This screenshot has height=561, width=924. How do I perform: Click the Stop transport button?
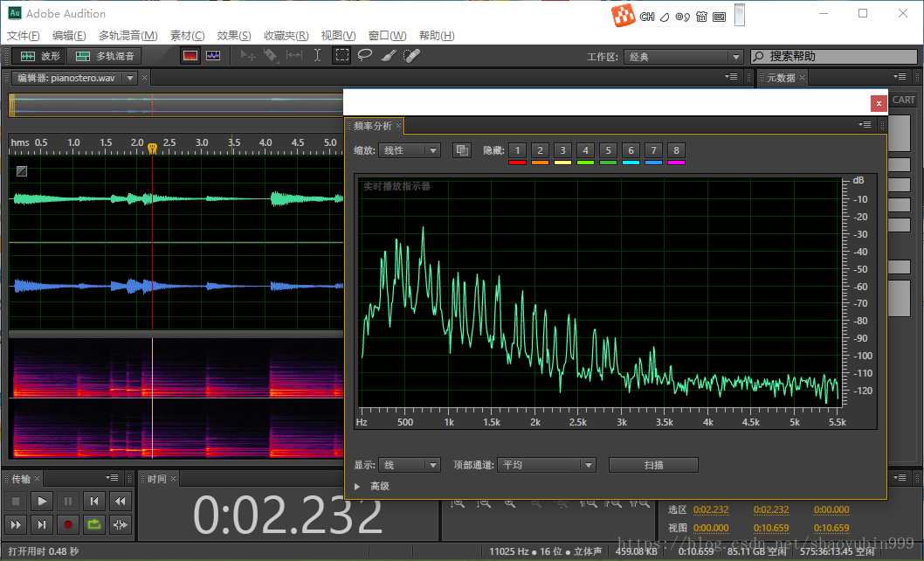click(x=16, y=502)
